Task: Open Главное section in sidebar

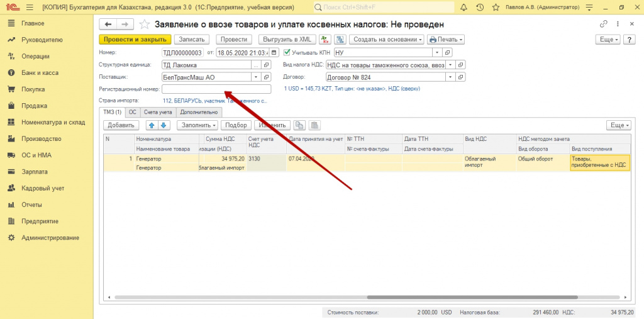Action: click(x=33, y=23)
